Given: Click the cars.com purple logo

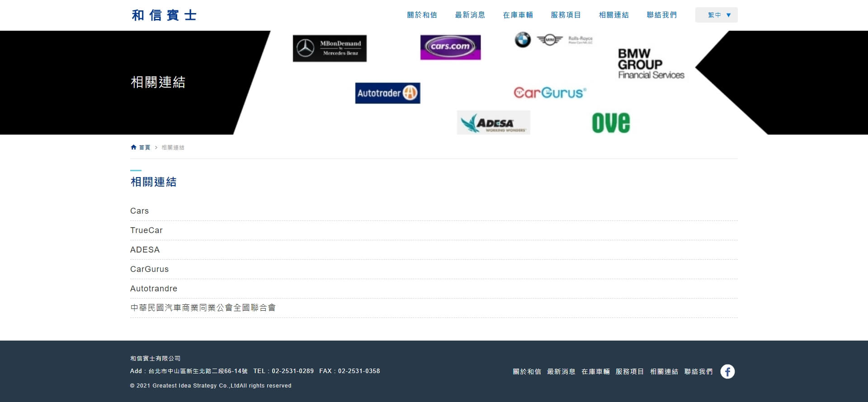Looking at the screenshot, I should (450, 47).
